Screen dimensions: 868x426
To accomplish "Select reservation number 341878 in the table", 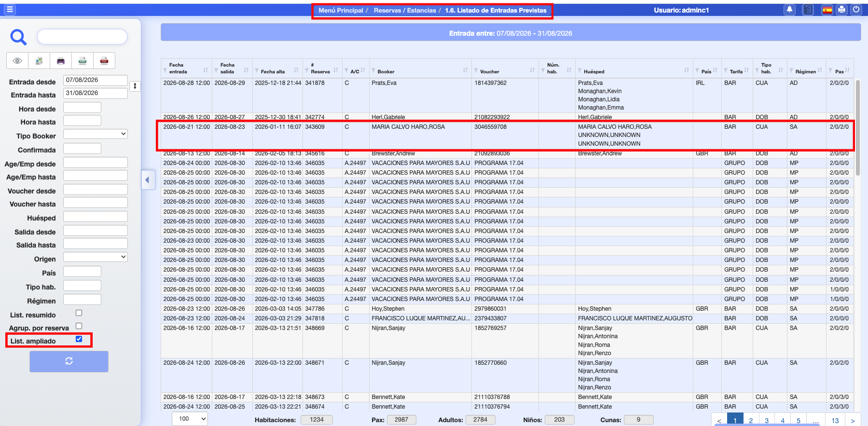I will [315, 83].
